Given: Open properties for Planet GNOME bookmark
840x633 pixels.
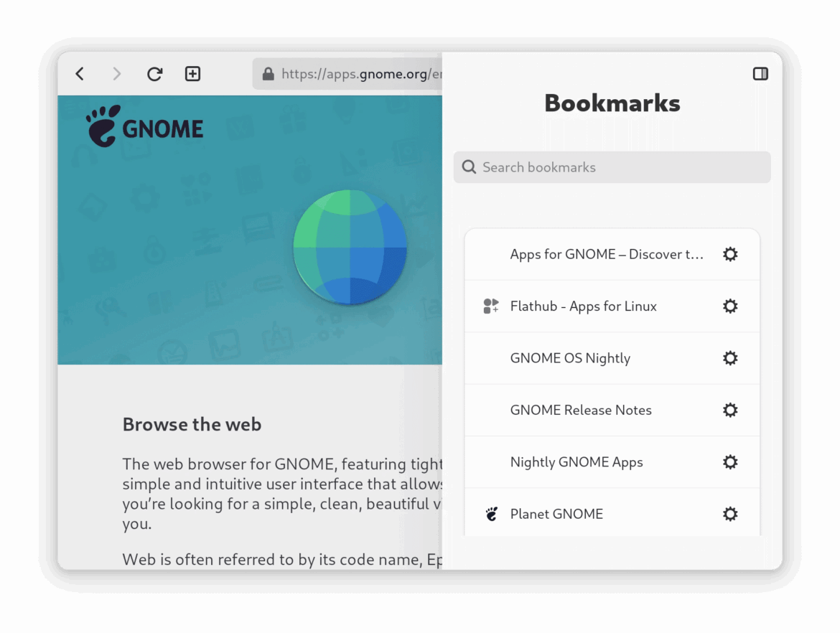Looking at the screenshot, I should tap(729, 514).
